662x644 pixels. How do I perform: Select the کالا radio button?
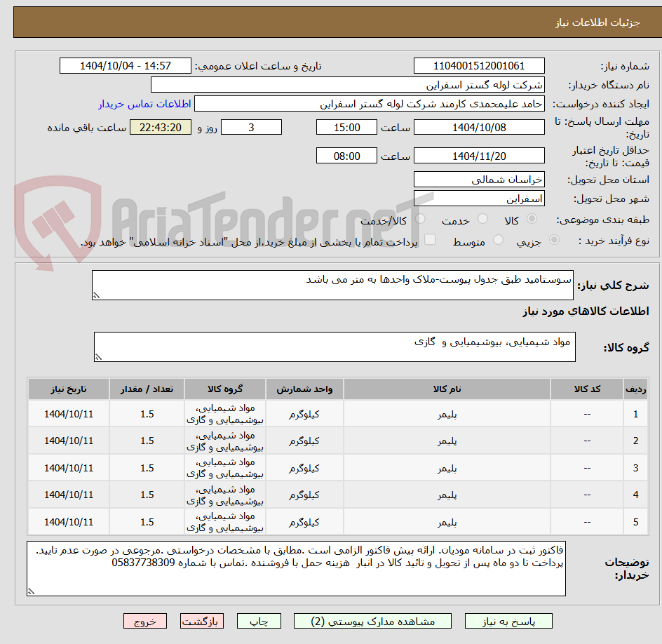pyautogui.click(x=532, y=219)
